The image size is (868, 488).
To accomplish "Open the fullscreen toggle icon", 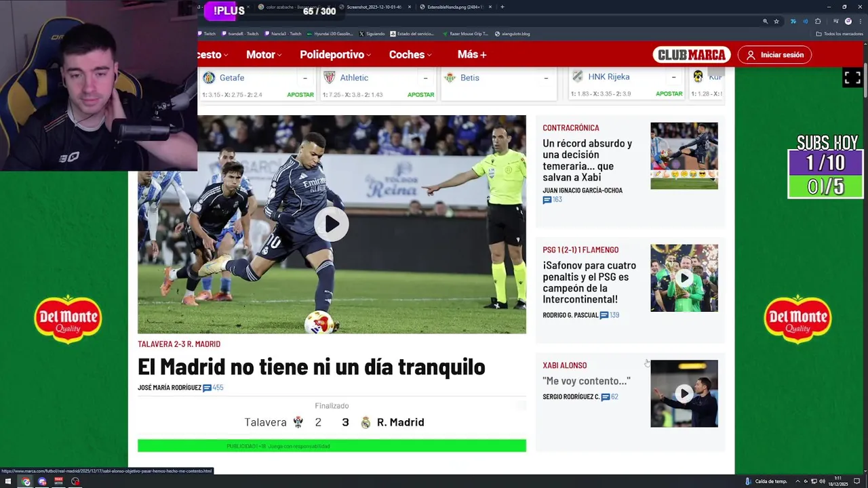I will point(852,78).
